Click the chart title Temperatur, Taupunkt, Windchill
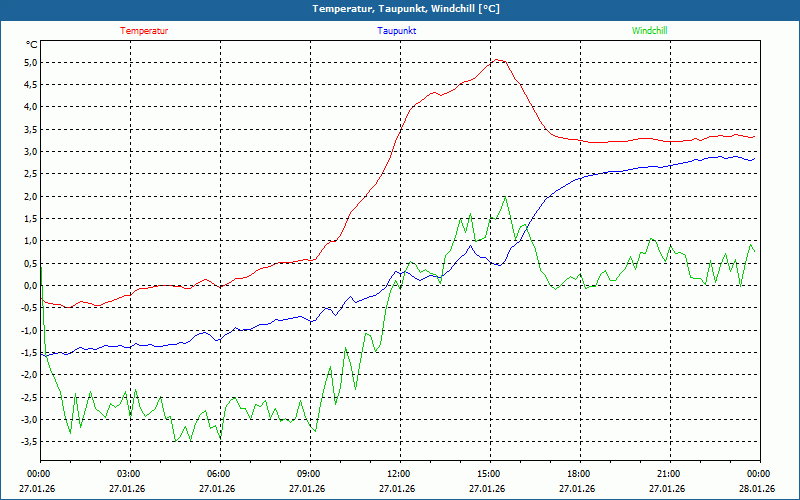Screen dimensions: 800x500 [406, 9]
